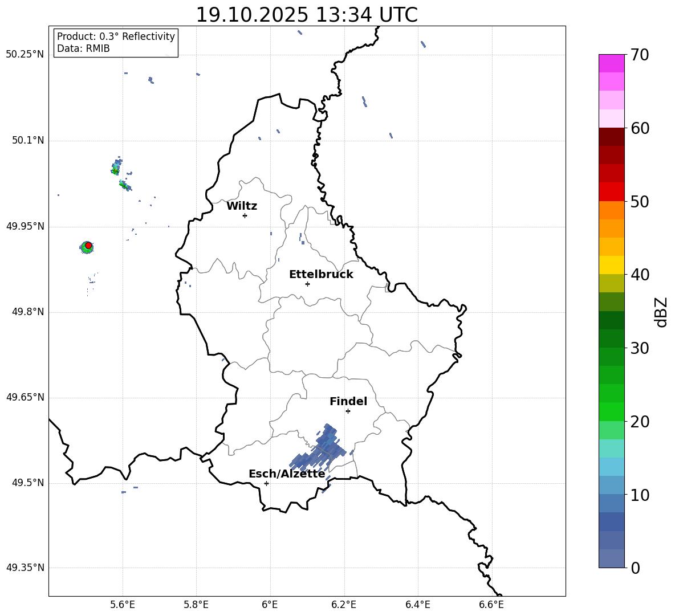
Task: Click the 6.6°E longitude label
Action: point(491,605)
